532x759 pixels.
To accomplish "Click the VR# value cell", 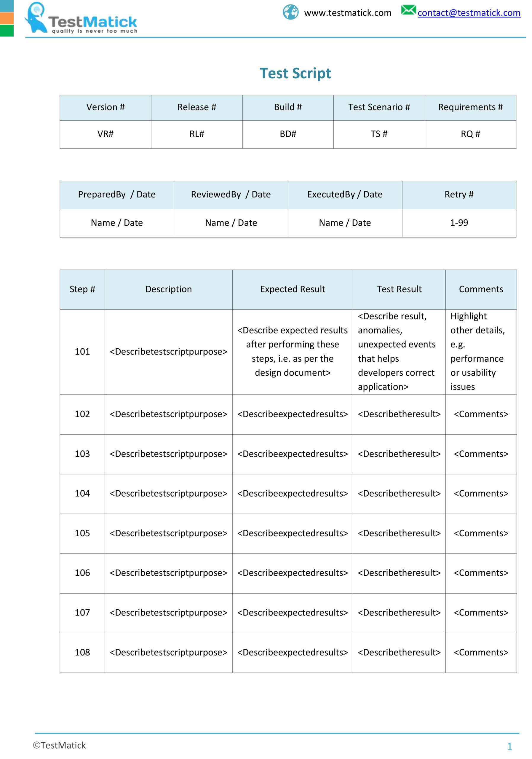I will tap(106, 134).
